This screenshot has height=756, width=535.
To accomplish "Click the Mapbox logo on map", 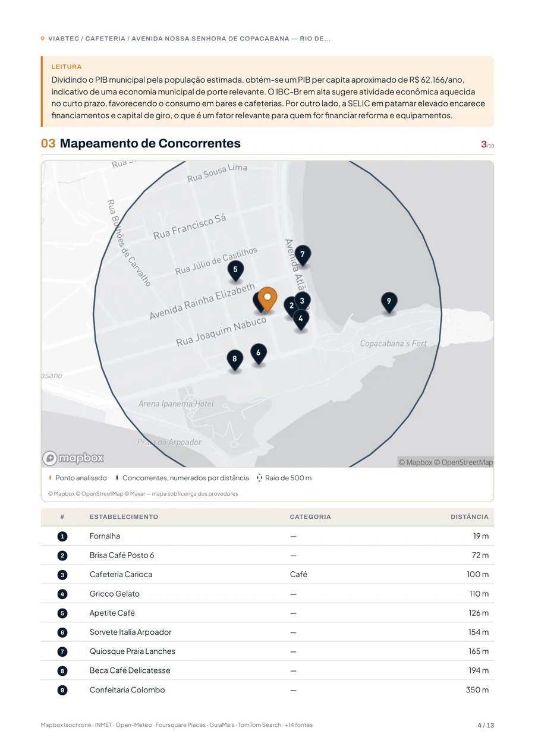I will pyautogui.click(x=73, y=458).
